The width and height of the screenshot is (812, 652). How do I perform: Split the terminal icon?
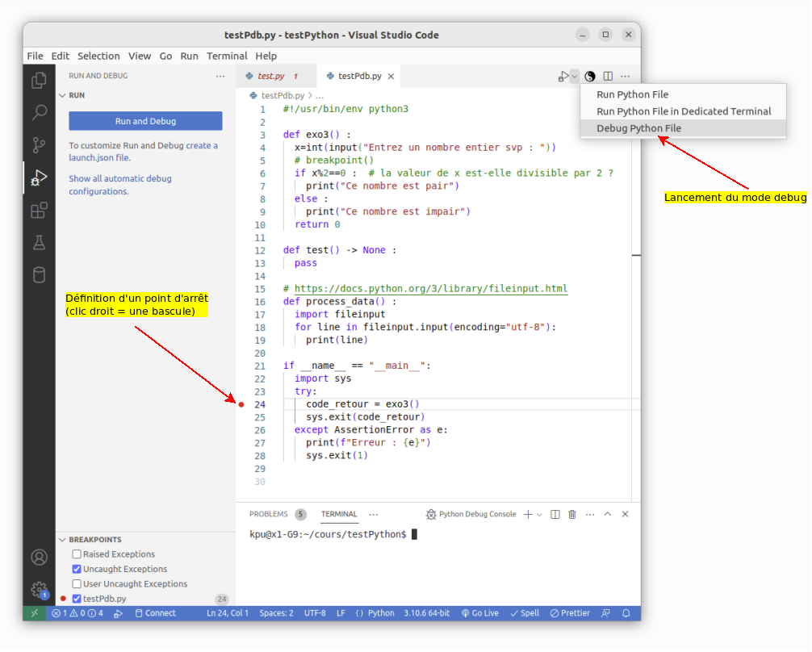555,515
